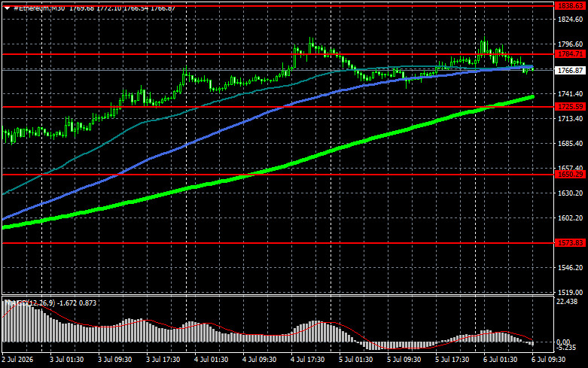Click the 1824.60 price axis value
The width and height of the screenshot is (588, 368).
571,19
